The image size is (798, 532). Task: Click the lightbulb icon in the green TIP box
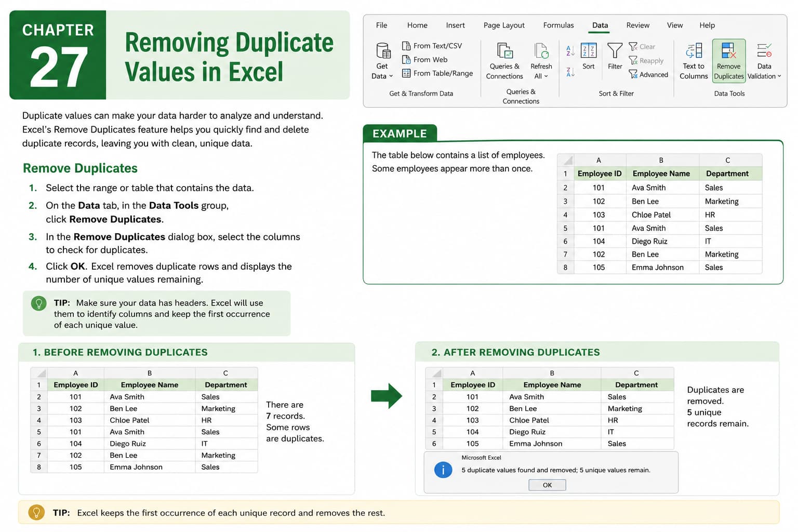pyautogui.click(x=39, y=303)
